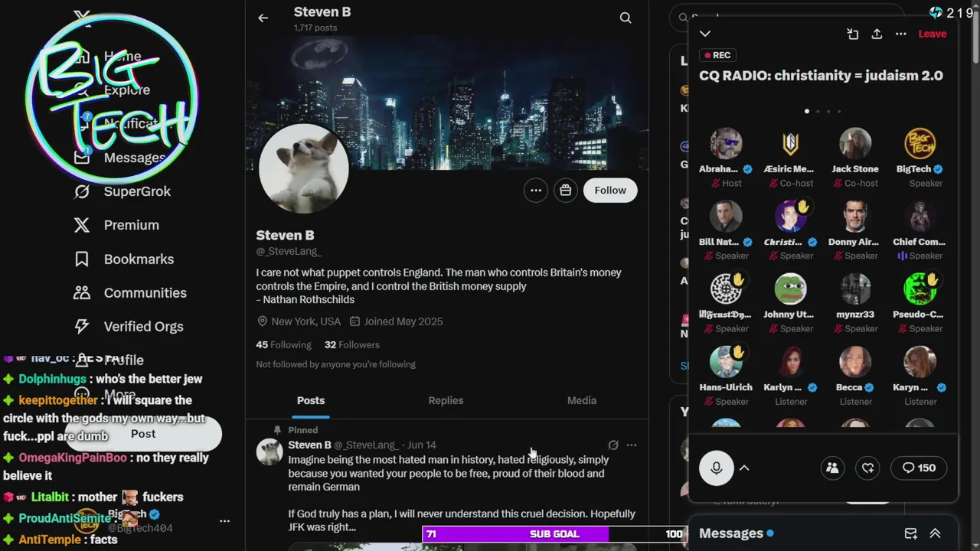This screenshot has width=980, height=551.
Task: Open the 32 Followers list
Action: tap(352, 344)
